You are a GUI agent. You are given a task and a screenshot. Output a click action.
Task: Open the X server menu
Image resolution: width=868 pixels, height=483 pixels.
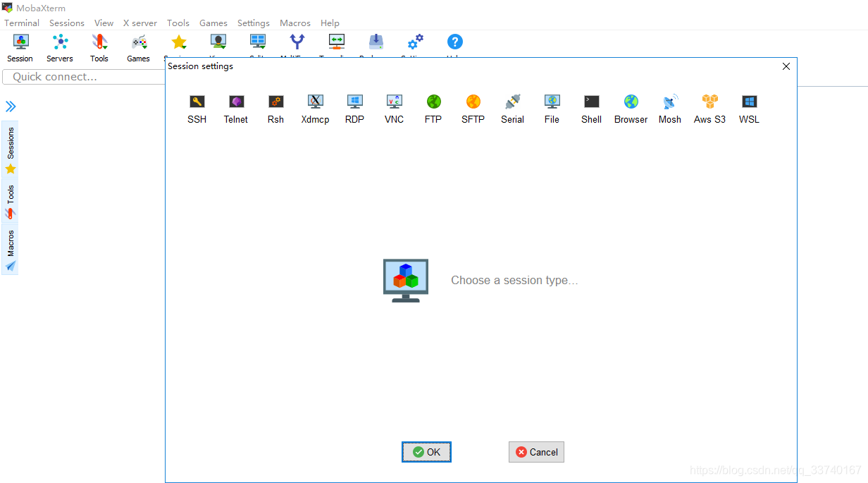140,23
